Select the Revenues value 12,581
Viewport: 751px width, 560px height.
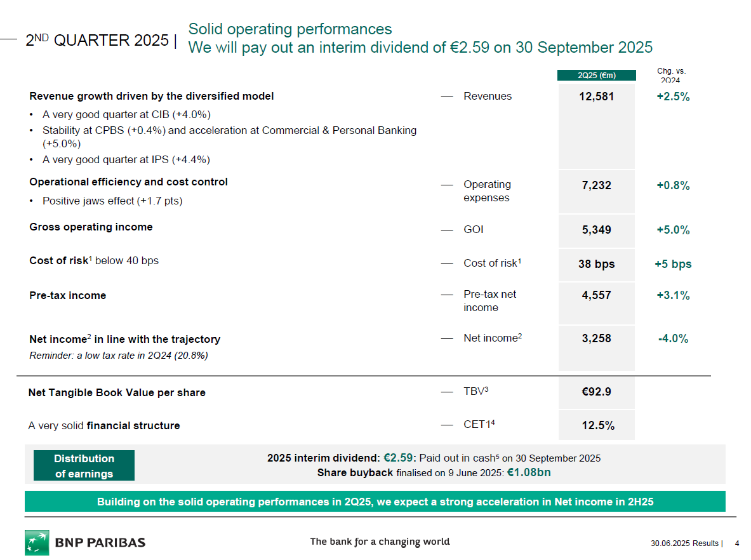596,97
